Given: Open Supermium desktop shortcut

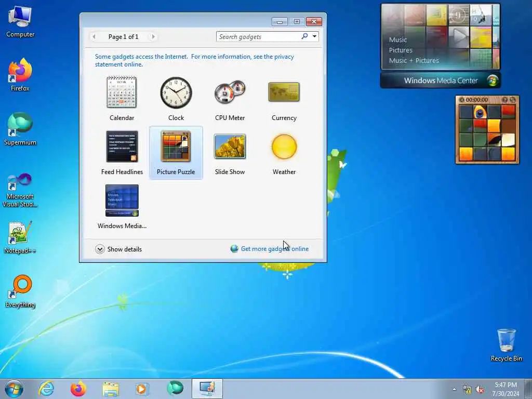Looking at the screenshot, I should (20, 129).
